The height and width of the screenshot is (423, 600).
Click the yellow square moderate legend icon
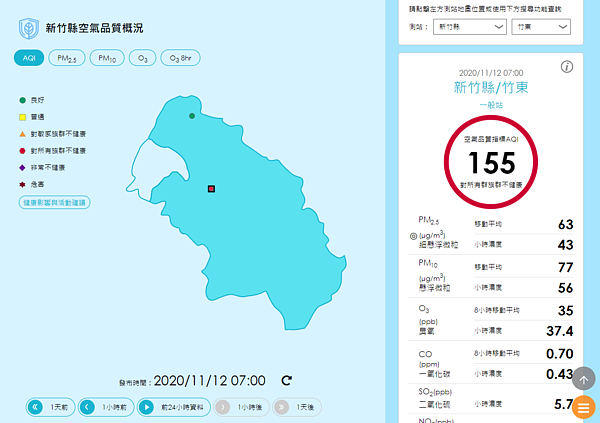23,117
